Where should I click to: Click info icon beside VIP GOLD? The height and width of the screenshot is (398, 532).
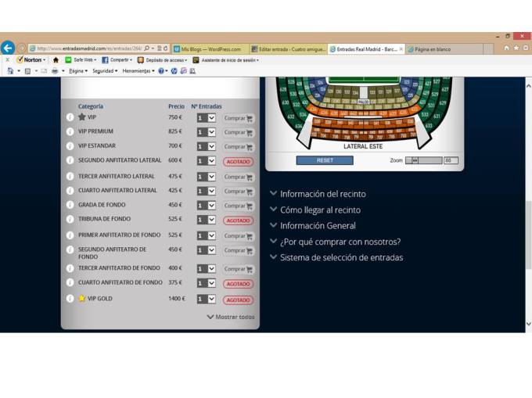[x=70, y=299]
